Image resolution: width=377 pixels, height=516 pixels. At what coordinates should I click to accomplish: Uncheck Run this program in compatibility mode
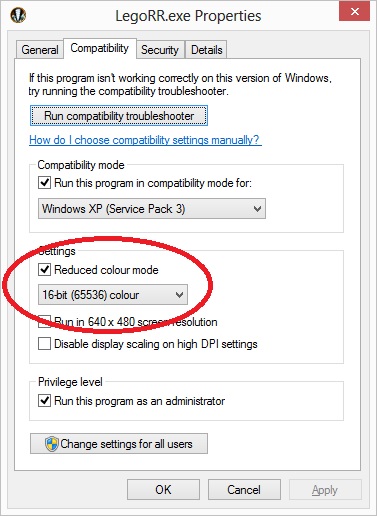(x=44, y=183)
